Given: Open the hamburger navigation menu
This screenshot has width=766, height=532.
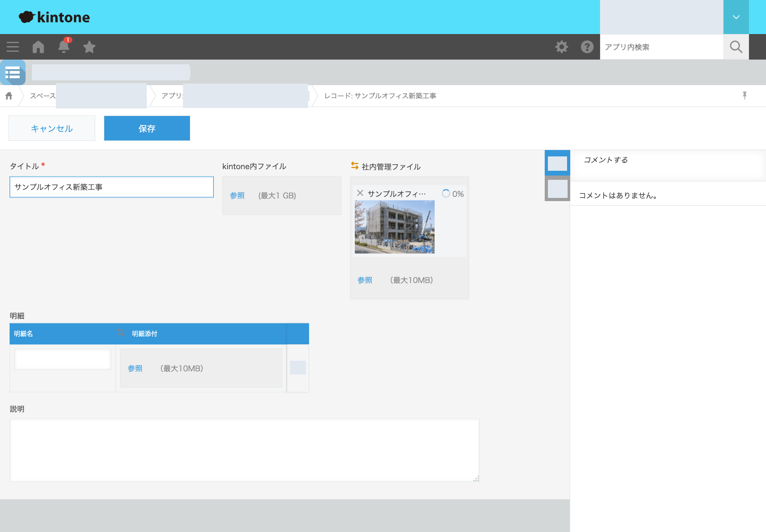Looking at the screenshot, I should click(x=13, y=47).
